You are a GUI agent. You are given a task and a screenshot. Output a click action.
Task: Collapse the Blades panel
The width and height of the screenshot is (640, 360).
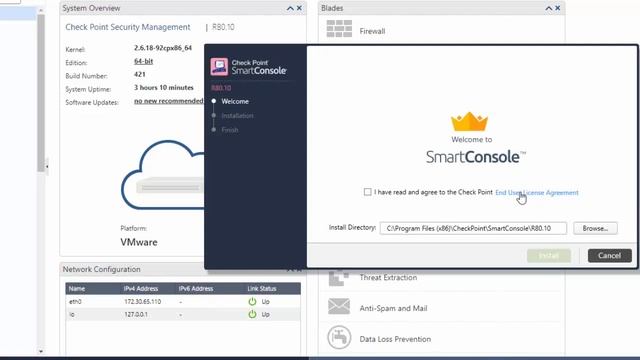(548, 8)
